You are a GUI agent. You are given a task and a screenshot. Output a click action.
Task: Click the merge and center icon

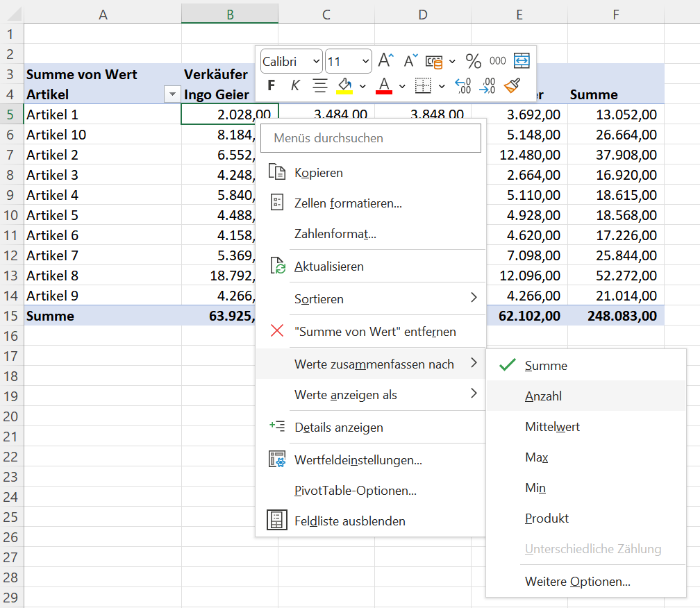pyautogui.click(x=522, y=61)
